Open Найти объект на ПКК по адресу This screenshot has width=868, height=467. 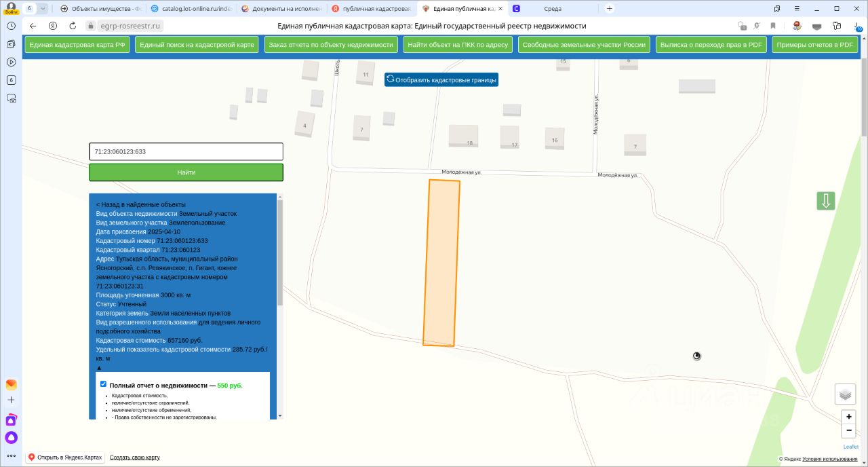click(x=458, y=44)
